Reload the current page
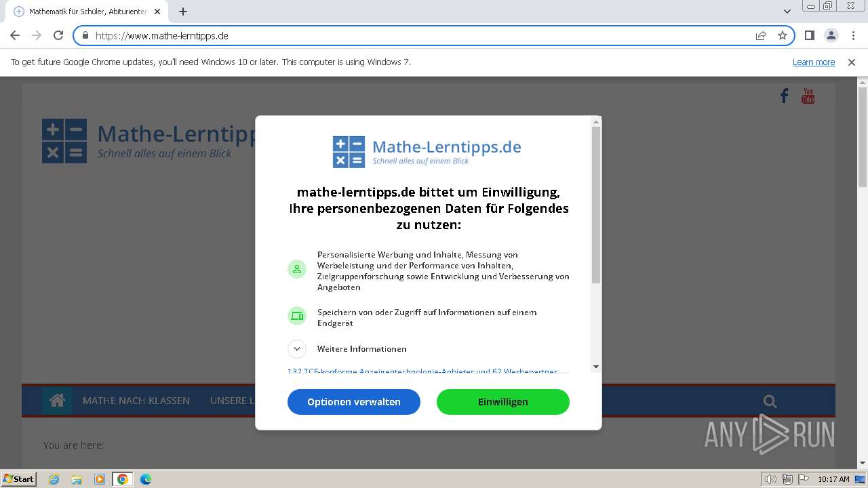 point(58,36)
